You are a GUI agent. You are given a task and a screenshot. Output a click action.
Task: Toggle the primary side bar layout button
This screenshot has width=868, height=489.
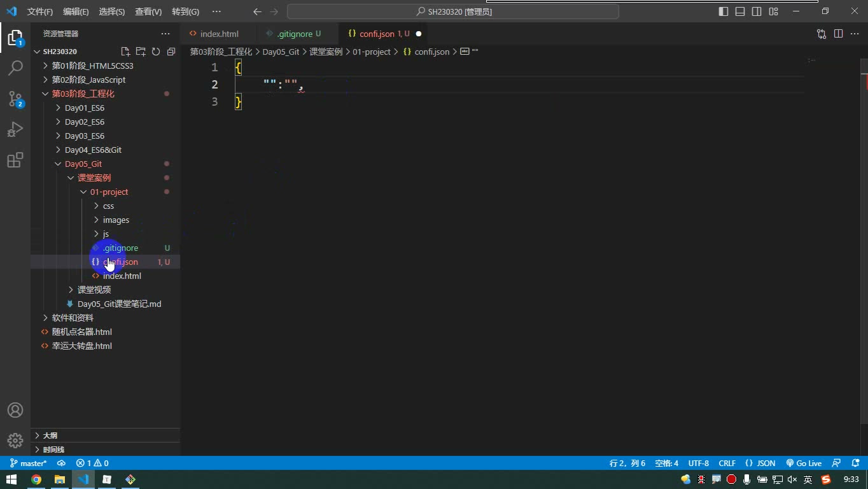(724, 11)
